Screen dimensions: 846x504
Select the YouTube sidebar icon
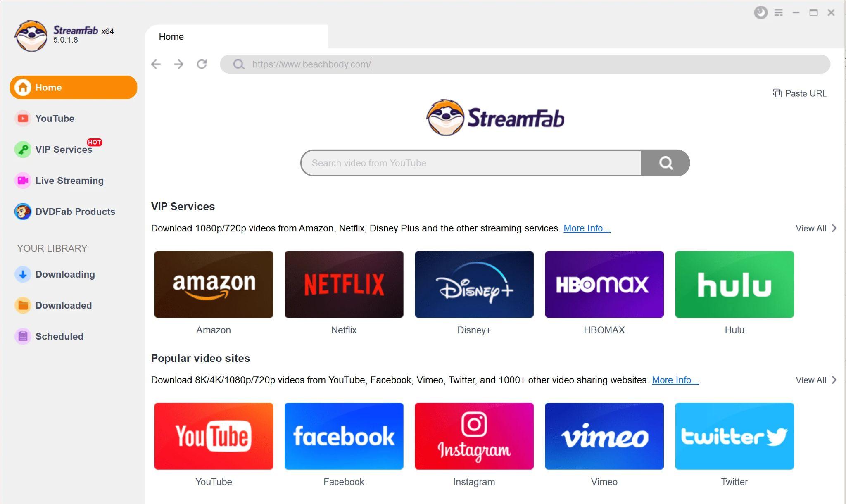(22, 118)
